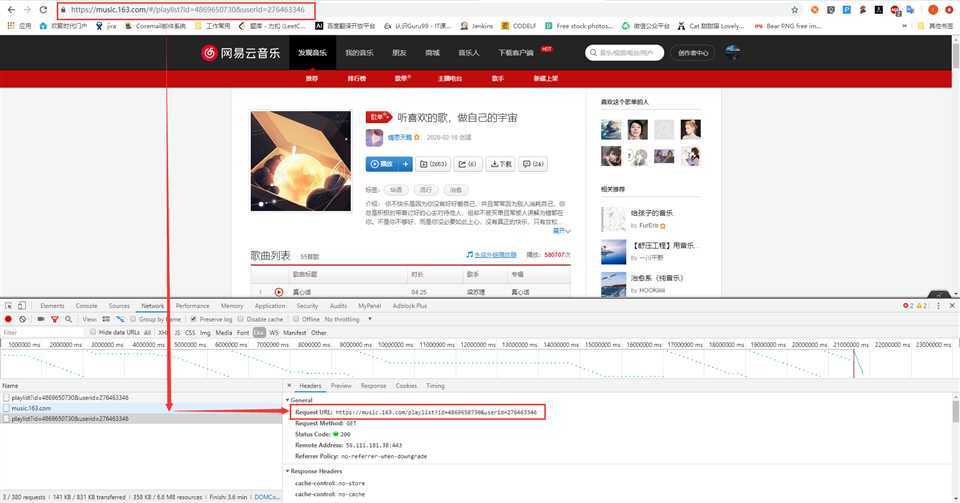Toggle Disable cache checkbox
The height and width of the screenshot is (503, 960).
click(x=241, y=319)
